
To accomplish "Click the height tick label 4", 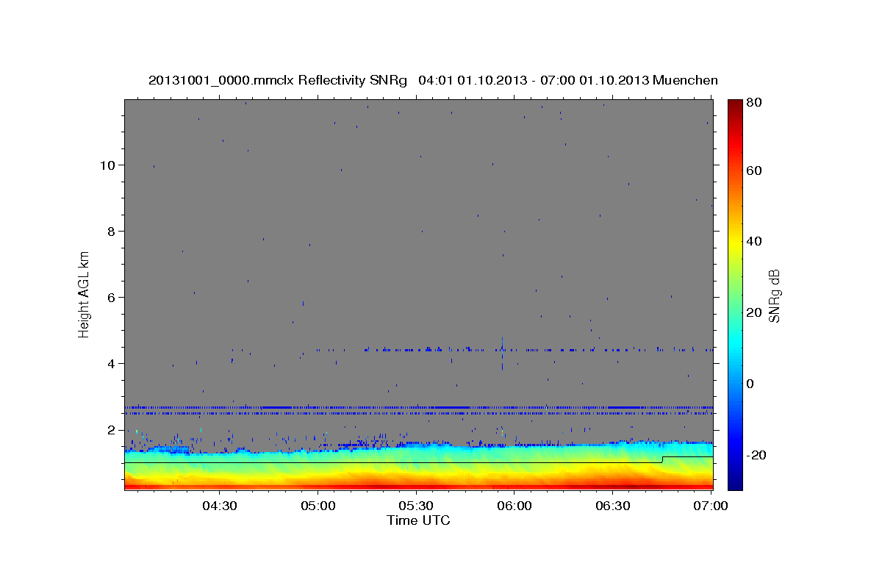I will (x=110, y=364).
